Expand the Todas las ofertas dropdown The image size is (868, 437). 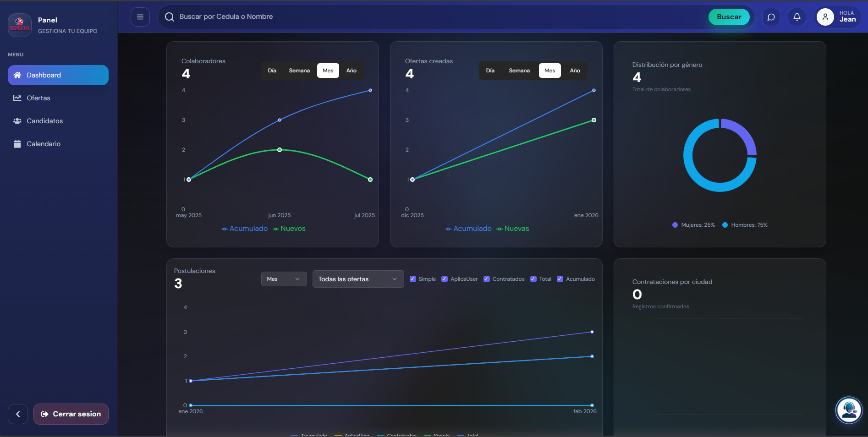[x=358, y=279]
